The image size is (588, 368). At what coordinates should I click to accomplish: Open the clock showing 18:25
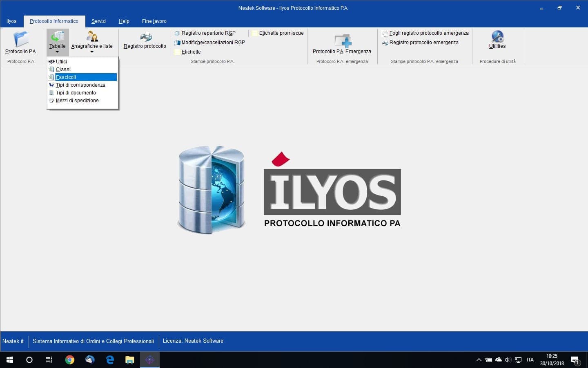point(552,360)
